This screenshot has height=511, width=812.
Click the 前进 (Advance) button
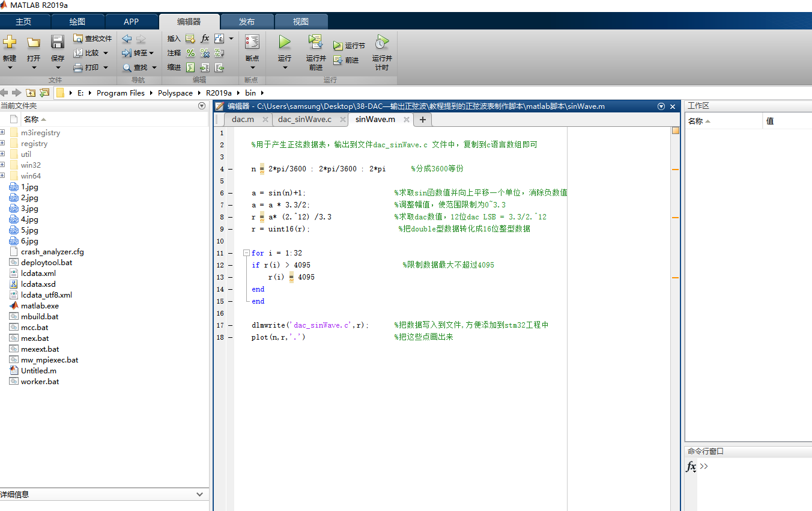tap(346, 60)
